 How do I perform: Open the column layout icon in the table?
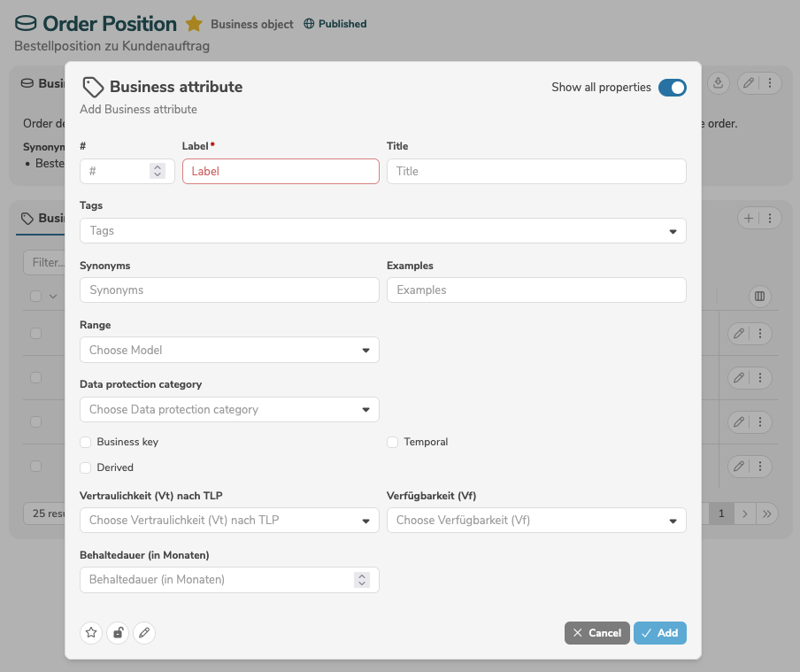click(x=759, y=297)
